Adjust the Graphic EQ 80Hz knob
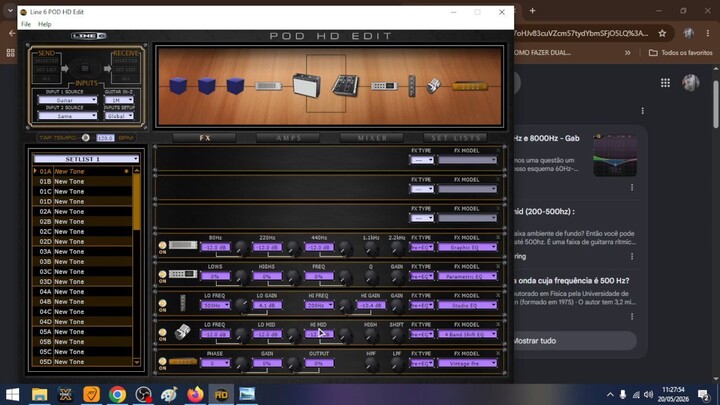 point(241,248)
